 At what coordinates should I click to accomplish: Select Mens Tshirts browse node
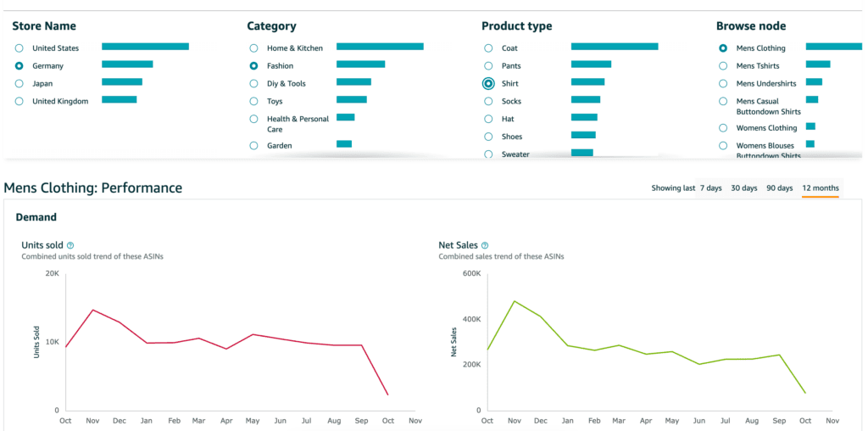[x=723, y=65]
